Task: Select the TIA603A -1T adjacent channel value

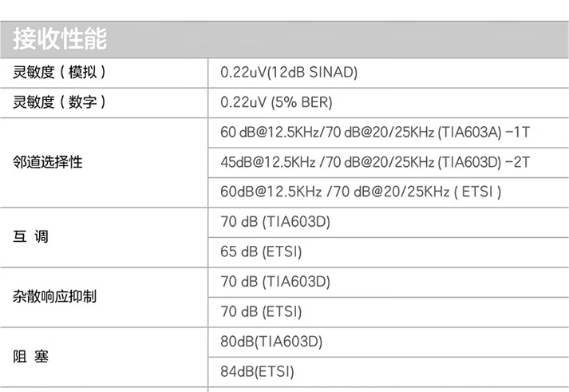Action: [375, 132]
